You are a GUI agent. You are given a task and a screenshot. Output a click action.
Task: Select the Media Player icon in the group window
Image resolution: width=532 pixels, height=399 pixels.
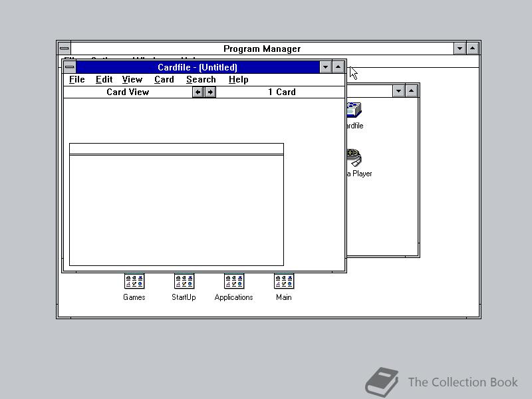coord(354,158)
